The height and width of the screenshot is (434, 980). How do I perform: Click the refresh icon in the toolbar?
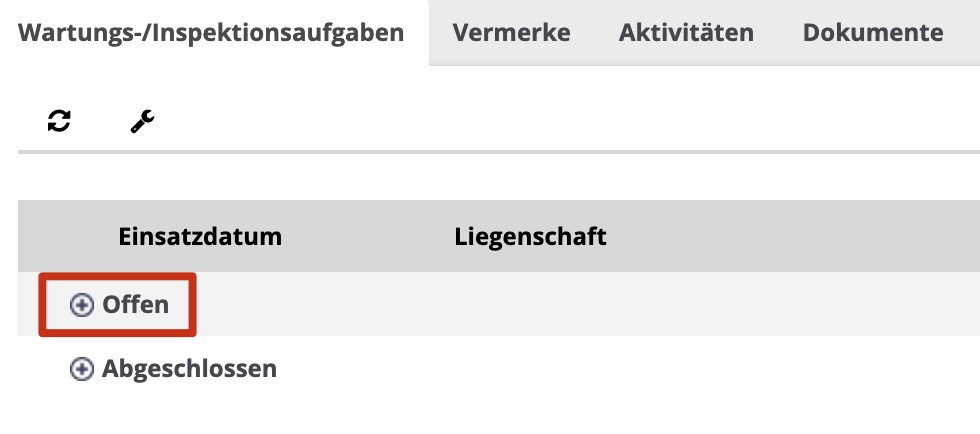(x=59, y=122)
